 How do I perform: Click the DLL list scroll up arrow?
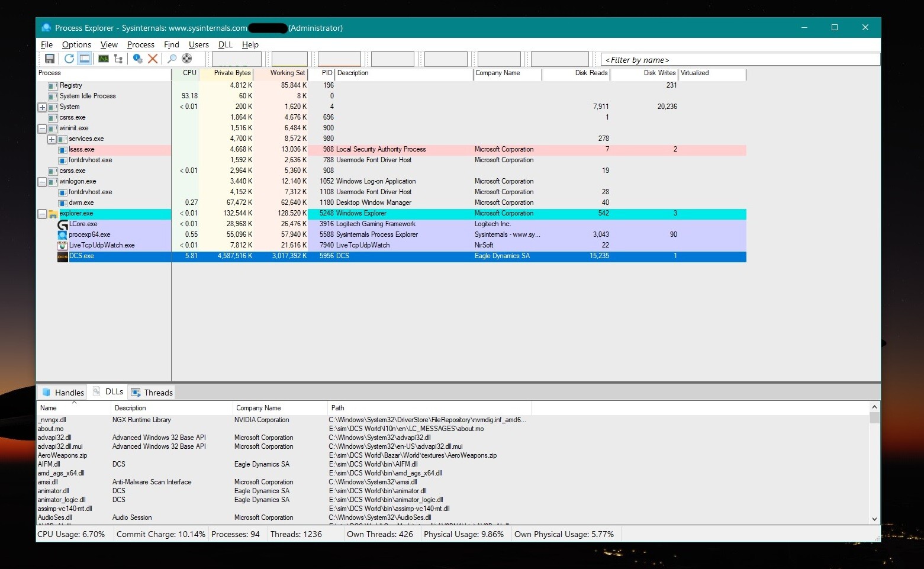click(874, 407)
